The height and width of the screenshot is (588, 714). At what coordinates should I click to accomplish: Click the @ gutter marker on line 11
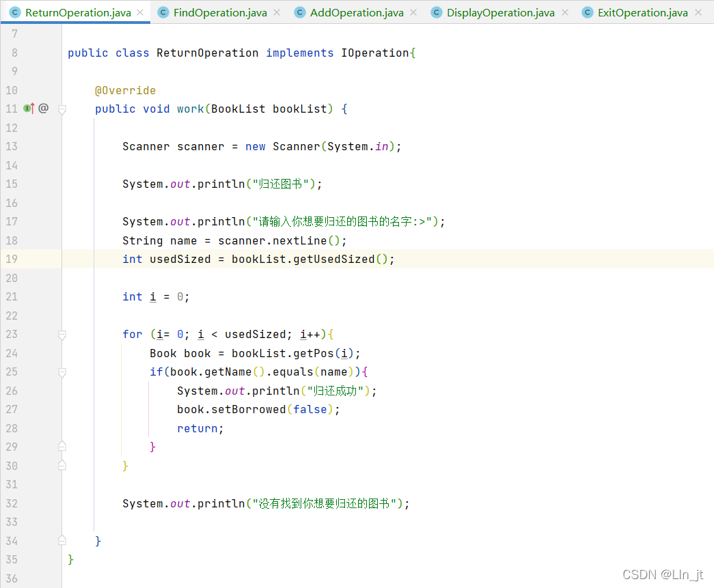tap(43, 109)
